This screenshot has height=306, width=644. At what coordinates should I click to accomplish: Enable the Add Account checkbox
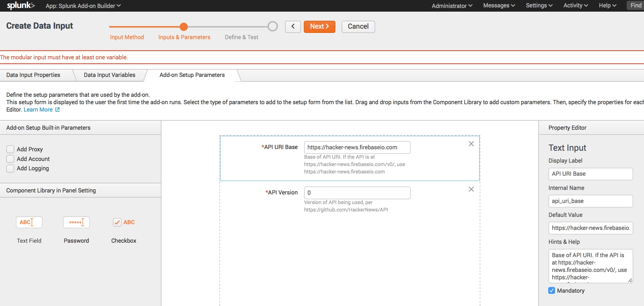(x=10, y=159)
